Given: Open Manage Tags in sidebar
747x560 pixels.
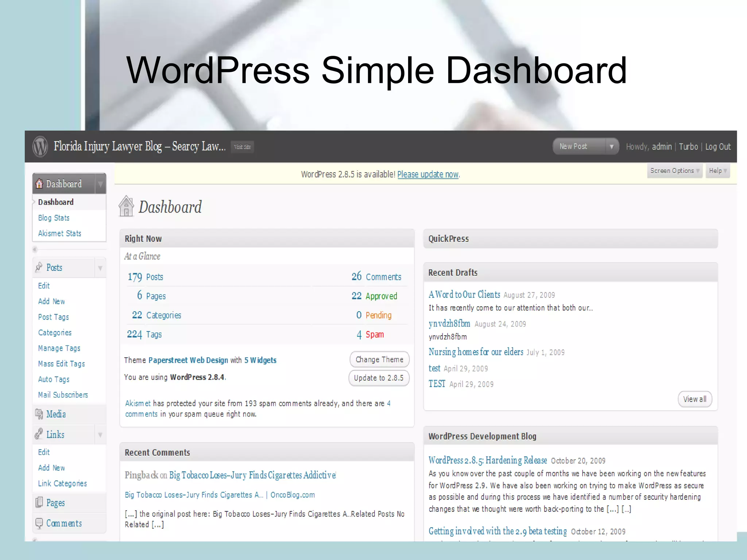Looking at the screenshot, I should click(x=59, y=348).
